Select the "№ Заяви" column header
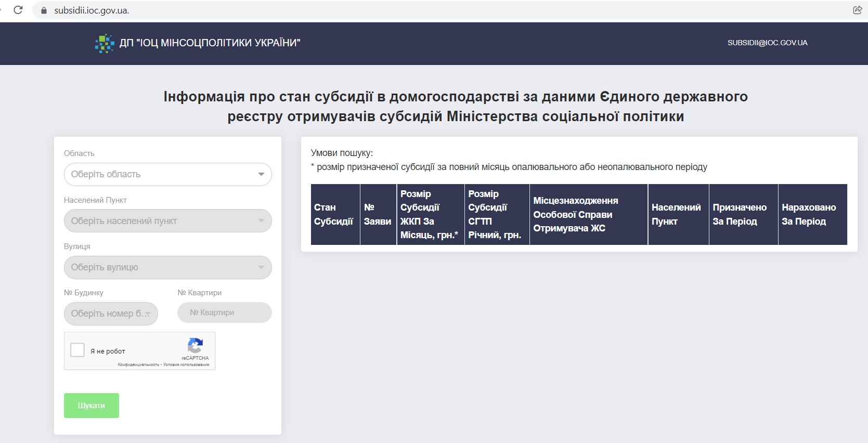Viewport: 868px width, 443px height. coord(378,214)
